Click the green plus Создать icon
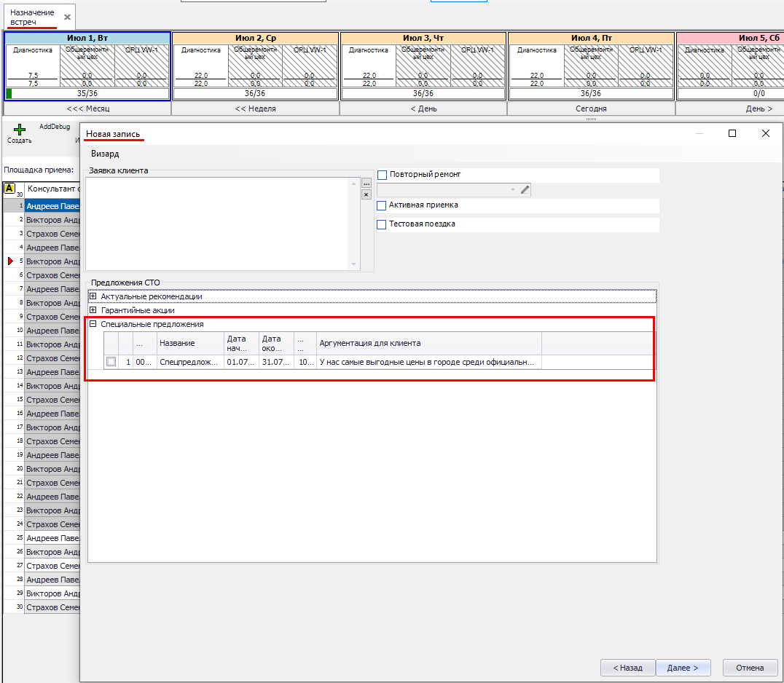The image size is (784, 683). pyautogui.click(x=20, y=130)
